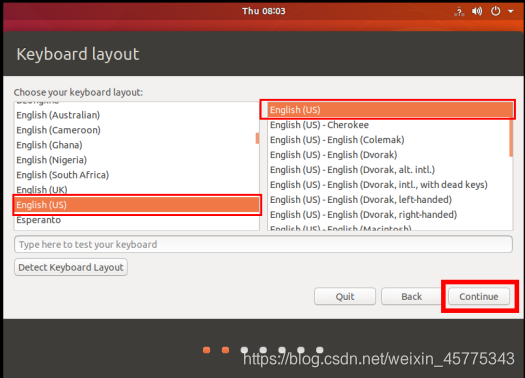Image resolution: width=525 pixels, height=378 pixels.
Task: Click the Quit button
Action: (x=345, y=296)
